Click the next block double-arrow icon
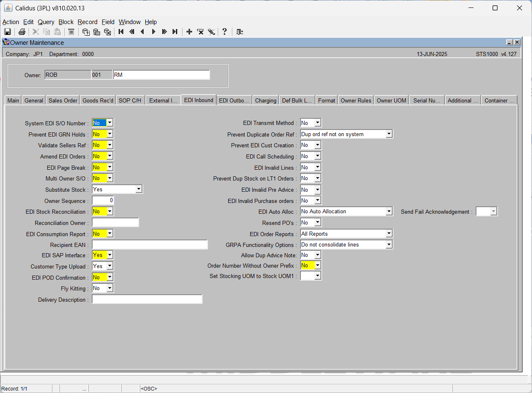 pos(164,32)
